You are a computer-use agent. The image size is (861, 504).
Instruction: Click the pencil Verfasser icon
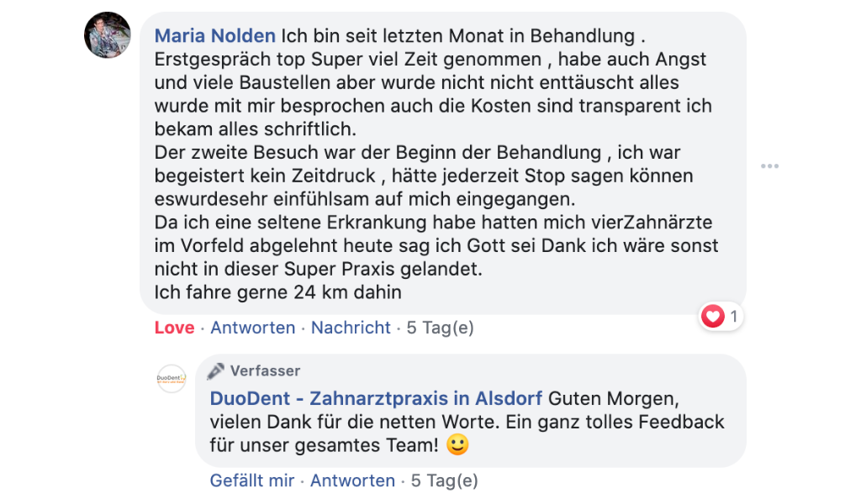click(216, 370)
